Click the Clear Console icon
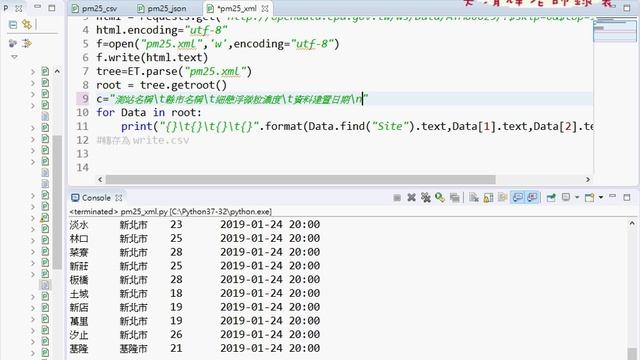The width and height of the screenshot is (640, 360). coord(473,198)
